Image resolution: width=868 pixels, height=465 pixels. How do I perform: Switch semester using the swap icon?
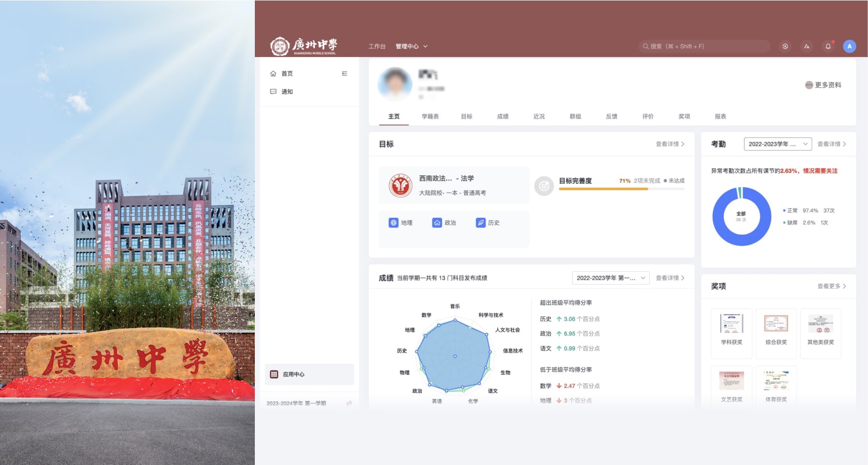[x=349, y=403]
